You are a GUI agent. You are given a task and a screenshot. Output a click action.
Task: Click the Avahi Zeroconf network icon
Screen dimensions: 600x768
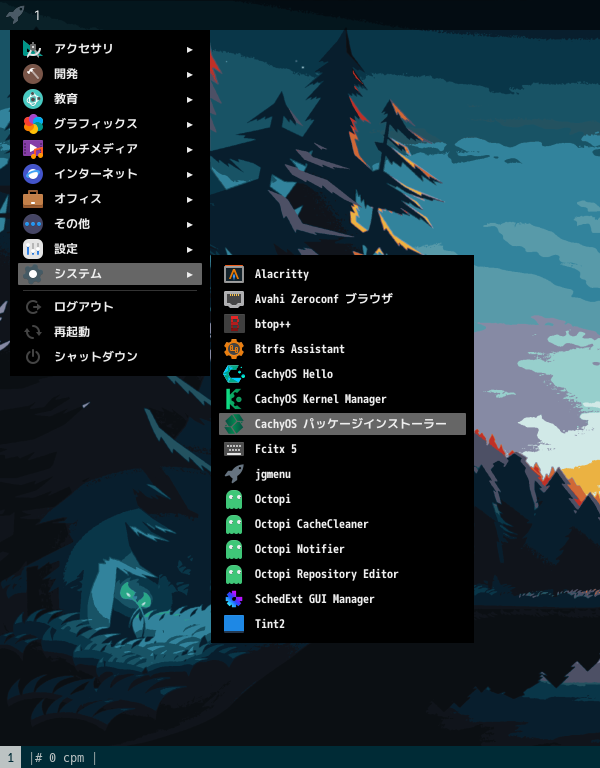pos(234,299)
